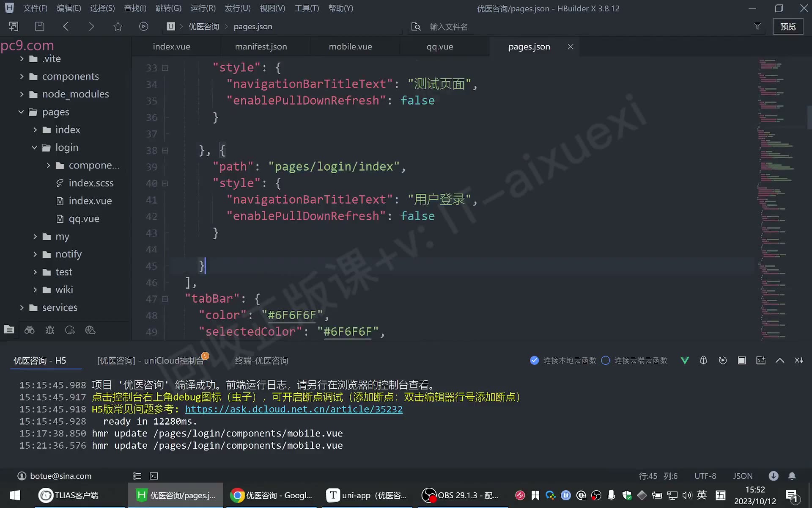Click the #6F6F6F color value on line 48

292,315
